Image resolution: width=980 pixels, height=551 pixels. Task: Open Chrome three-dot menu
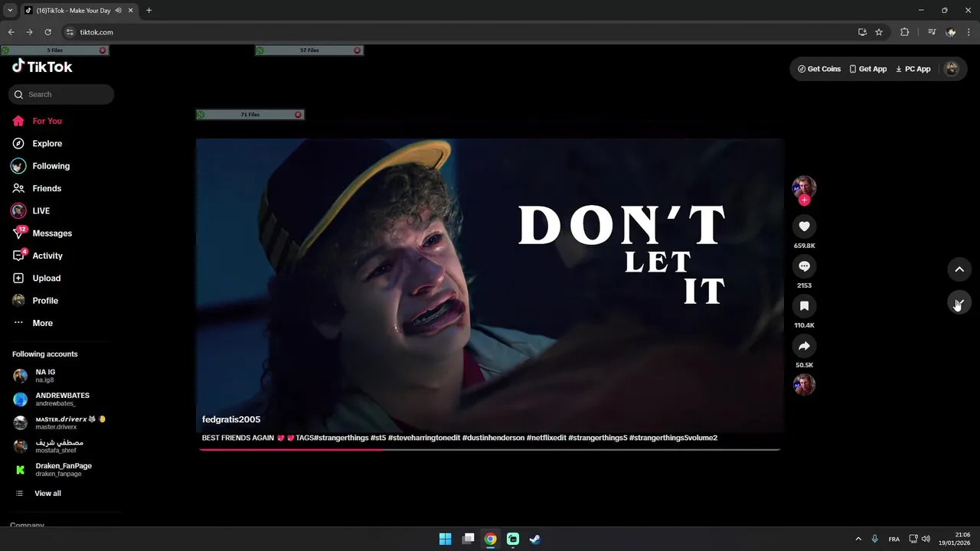(969, 32)
